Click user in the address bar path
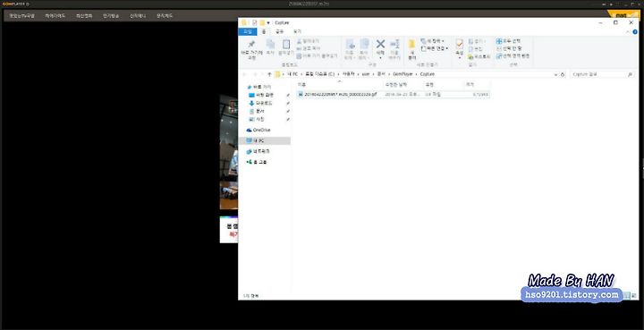The width and height of the screenshot is (644, 330). click(365, 74)
